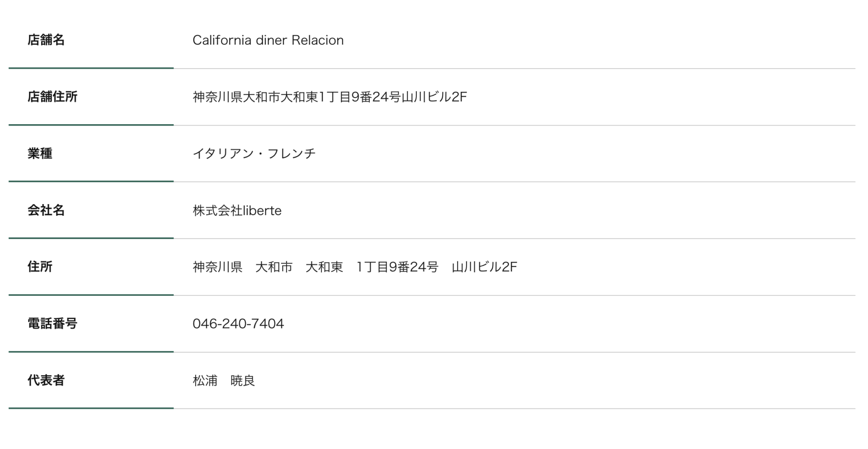Click 神奈川県 in the 住所 row

[x=217, y=267]
